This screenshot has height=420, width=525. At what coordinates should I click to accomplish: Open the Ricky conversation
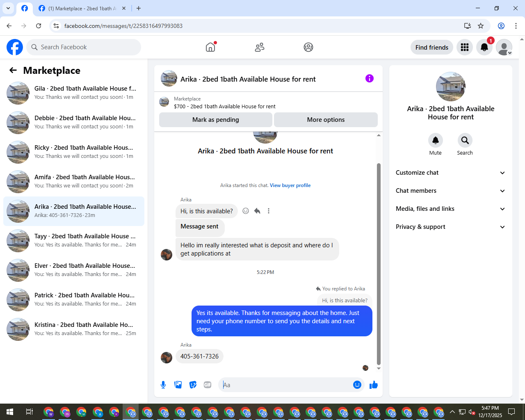click(74, 152)
